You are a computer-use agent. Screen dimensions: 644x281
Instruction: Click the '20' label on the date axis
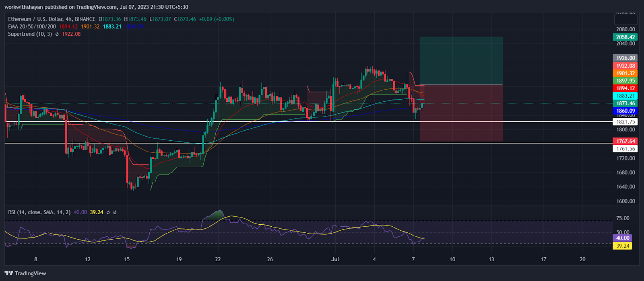tap(583, 259)
